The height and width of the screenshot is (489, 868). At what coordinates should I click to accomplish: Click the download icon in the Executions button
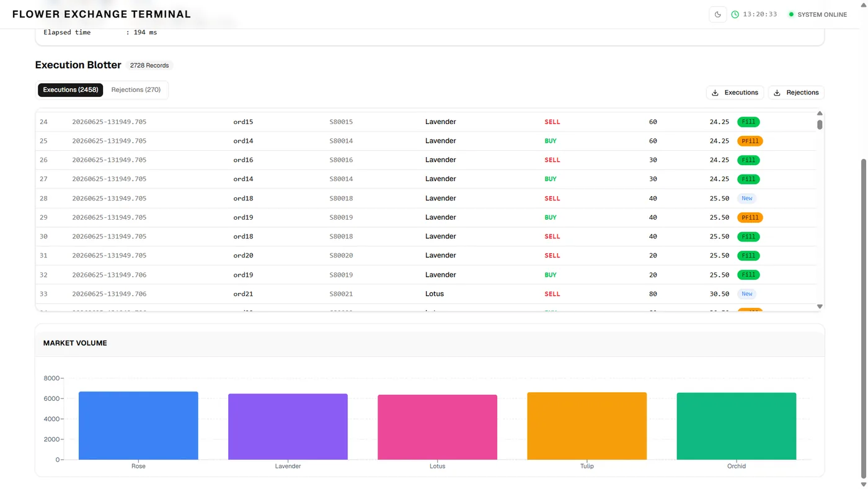pyautogui.click(x=715, y=92)
